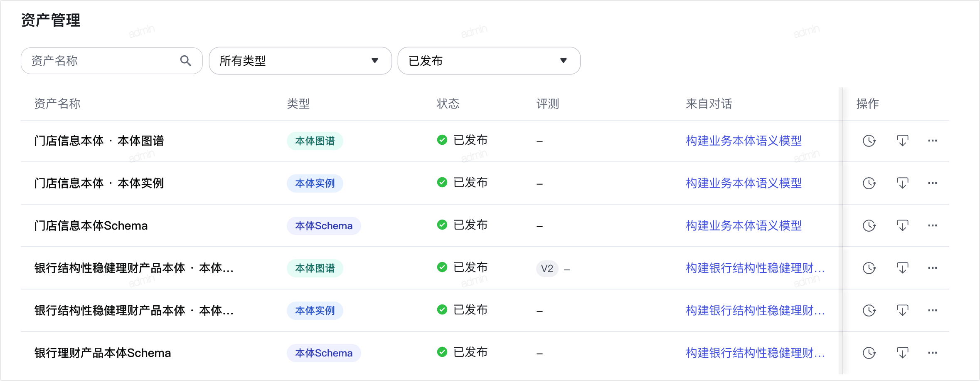Viewport: 980px width, 381px height.
Task: Select the asset name 门店信息本体Schema
Action: tap(91, 226)
